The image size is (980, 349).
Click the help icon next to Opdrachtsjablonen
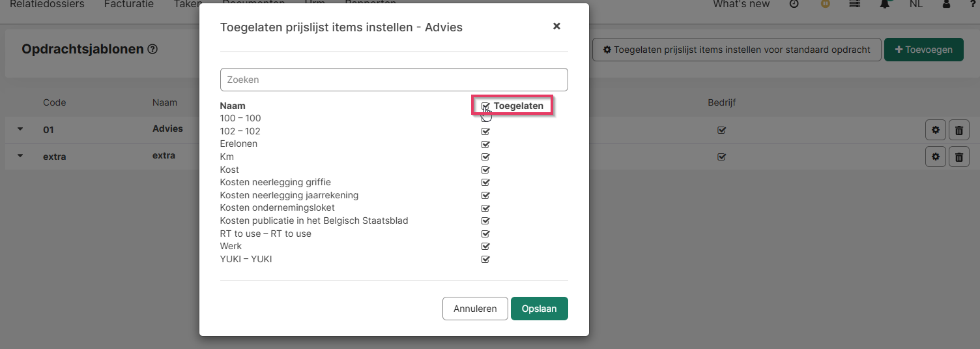coord(153,49)
